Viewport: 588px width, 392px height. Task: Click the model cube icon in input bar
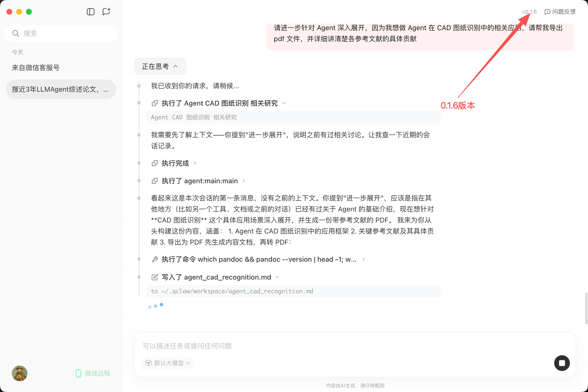pos(148,363)
